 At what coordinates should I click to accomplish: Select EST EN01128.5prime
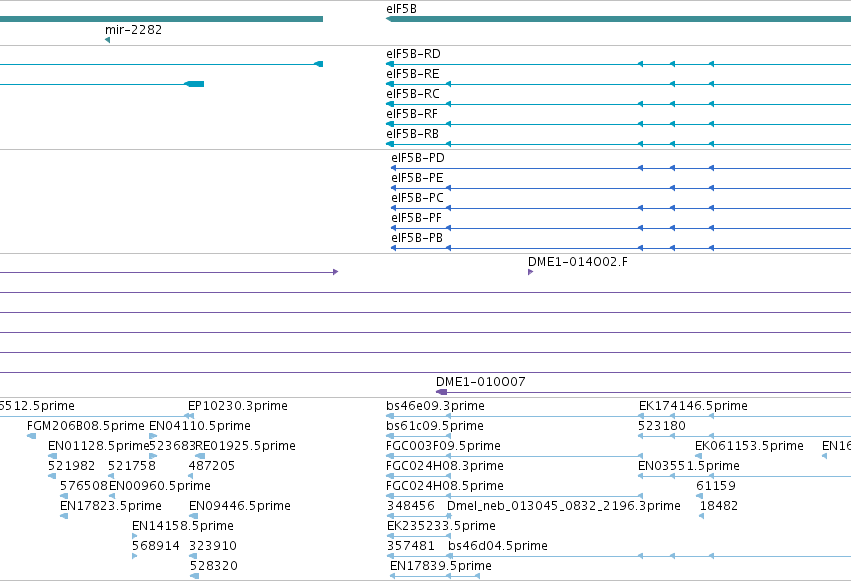point(98,446)
